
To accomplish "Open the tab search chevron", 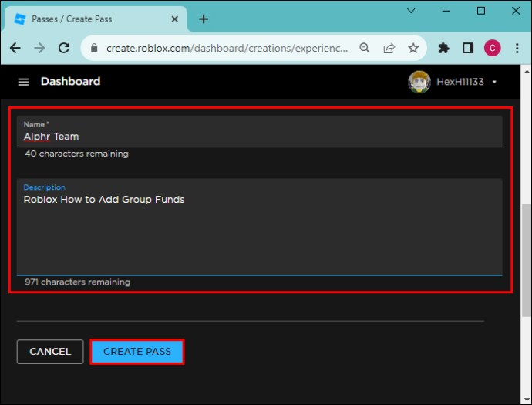I will tap(411, 11).
